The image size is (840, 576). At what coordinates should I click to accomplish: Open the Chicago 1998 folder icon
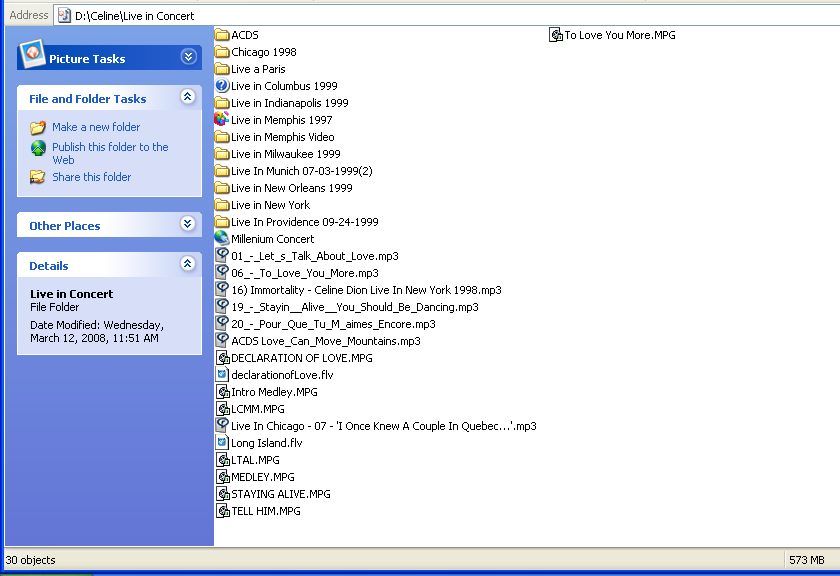coord(222,52)
